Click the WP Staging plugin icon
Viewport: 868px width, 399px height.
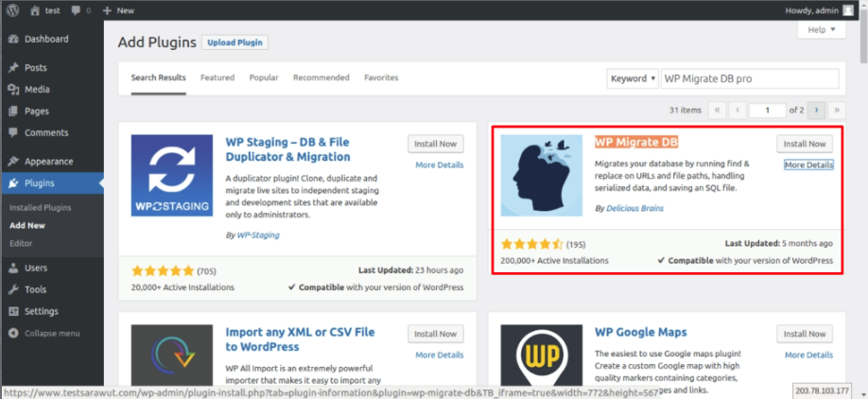point(171,175)
